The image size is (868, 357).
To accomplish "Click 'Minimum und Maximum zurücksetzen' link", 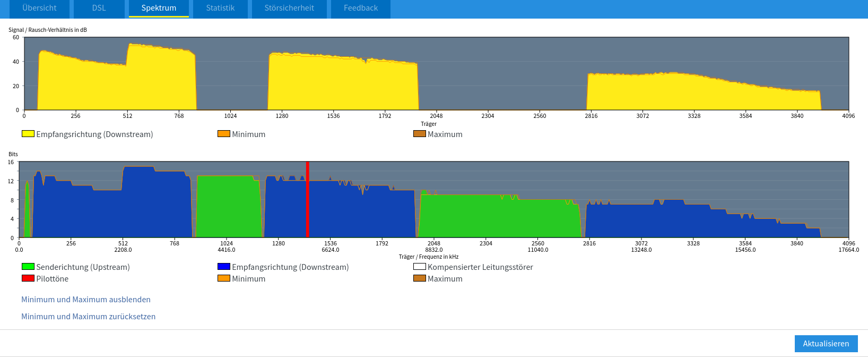I will [89, 317].
